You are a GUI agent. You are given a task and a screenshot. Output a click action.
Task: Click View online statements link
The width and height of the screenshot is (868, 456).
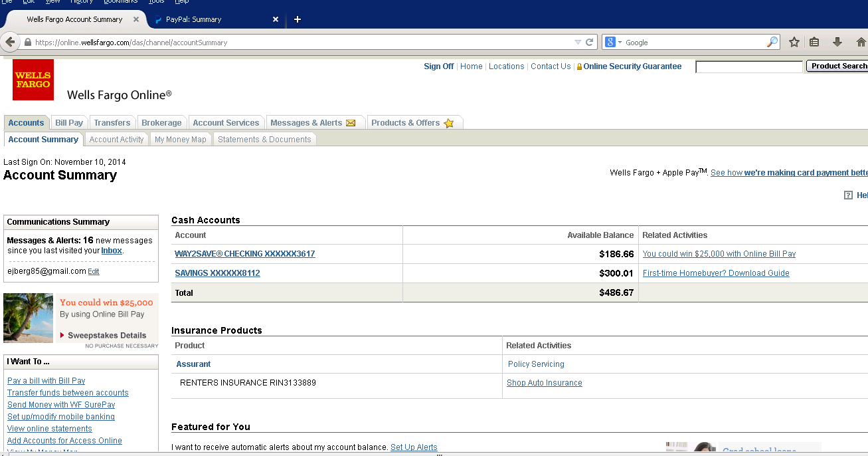pyautogui.click(x=50, y=429)
